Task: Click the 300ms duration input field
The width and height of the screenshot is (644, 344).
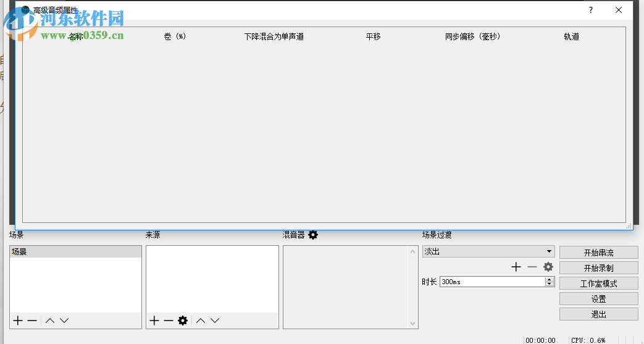Action: [492, 282]
